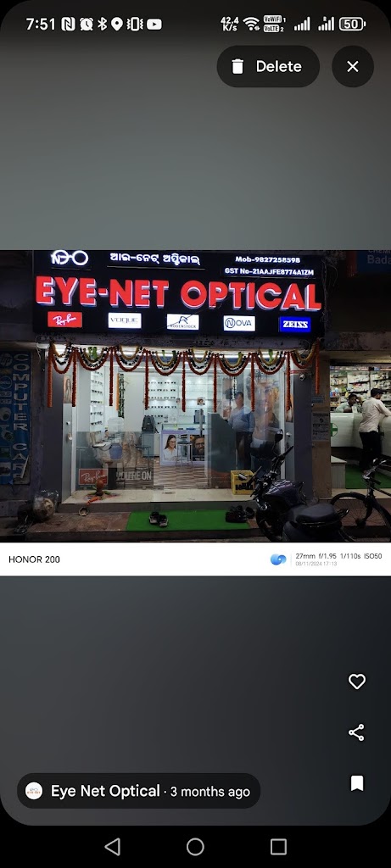Tap the '3 months ago' timestamp

209,792
